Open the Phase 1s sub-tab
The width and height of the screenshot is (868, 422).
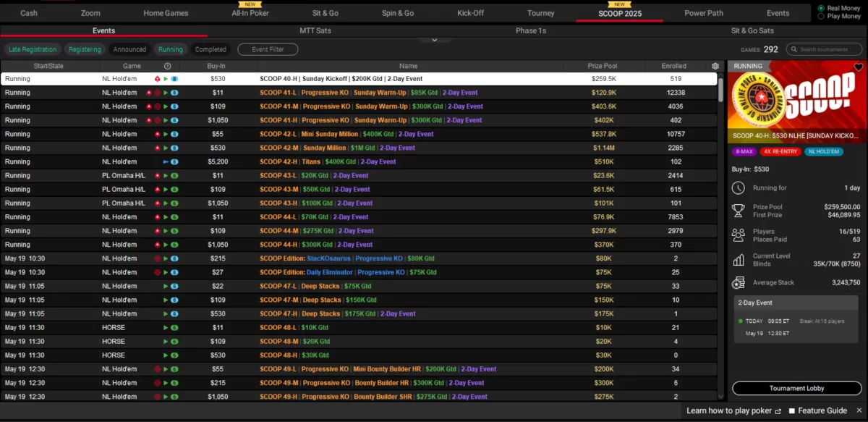click(531, 30)
